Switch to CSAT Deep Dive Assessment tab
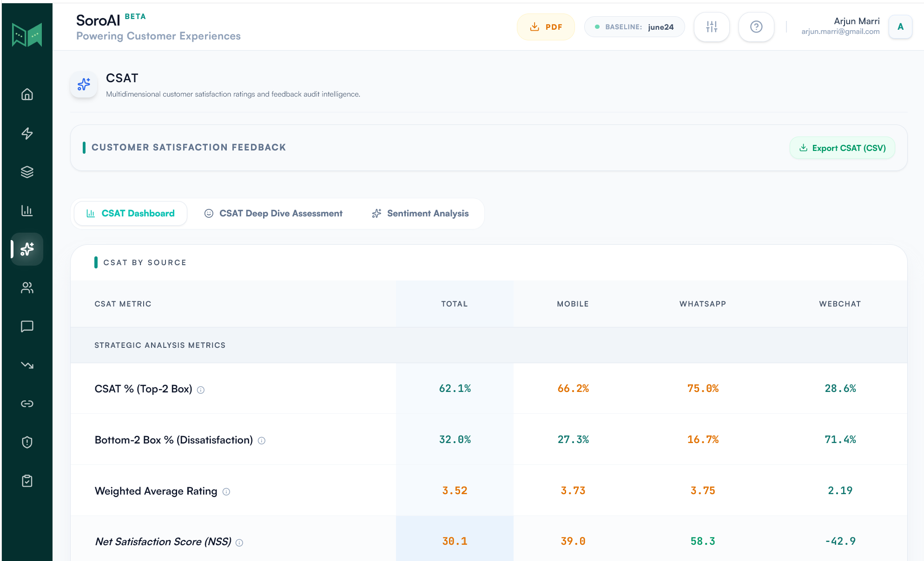This screenshot has width=924, height=561. (273, 214)
